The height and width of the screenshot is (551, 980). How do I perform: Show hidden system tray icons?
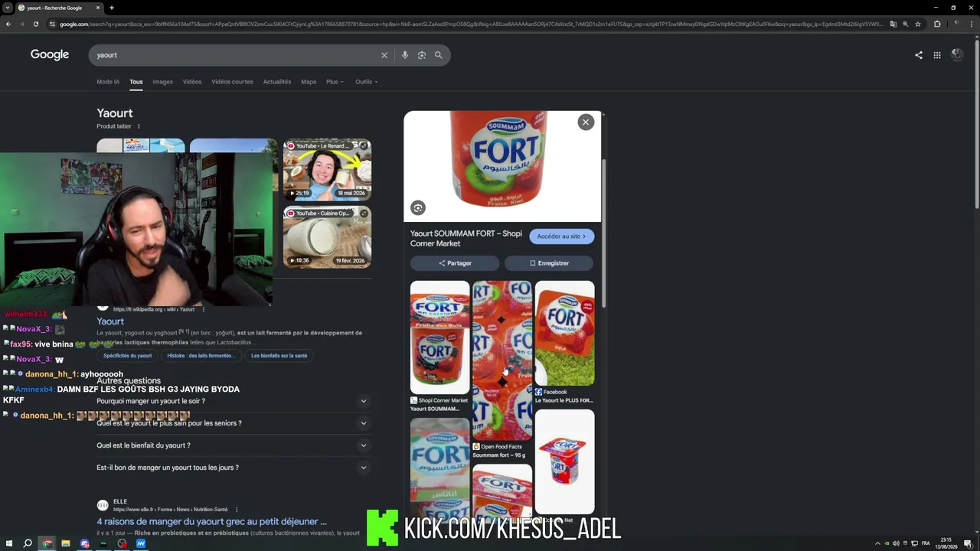tap(877, 543)
